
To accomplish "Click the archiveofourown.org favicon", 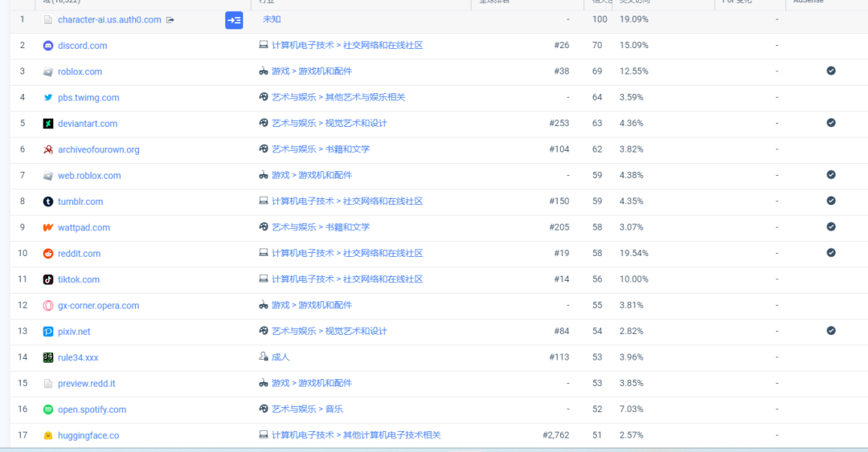I will pos(48,149).
